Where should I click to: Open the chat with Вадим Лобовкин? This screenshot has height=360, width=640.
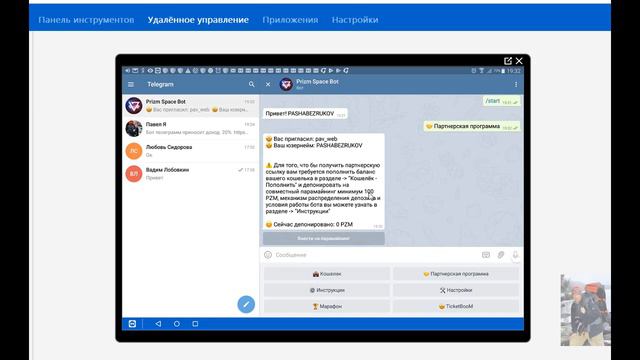[191, 173]
